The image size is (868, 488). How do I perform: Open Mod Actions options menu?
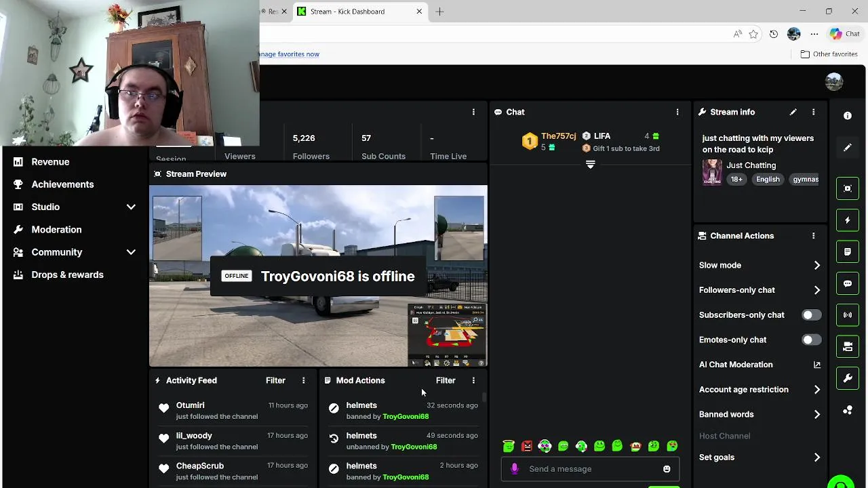pyautogui.click(x=473, y=381)
